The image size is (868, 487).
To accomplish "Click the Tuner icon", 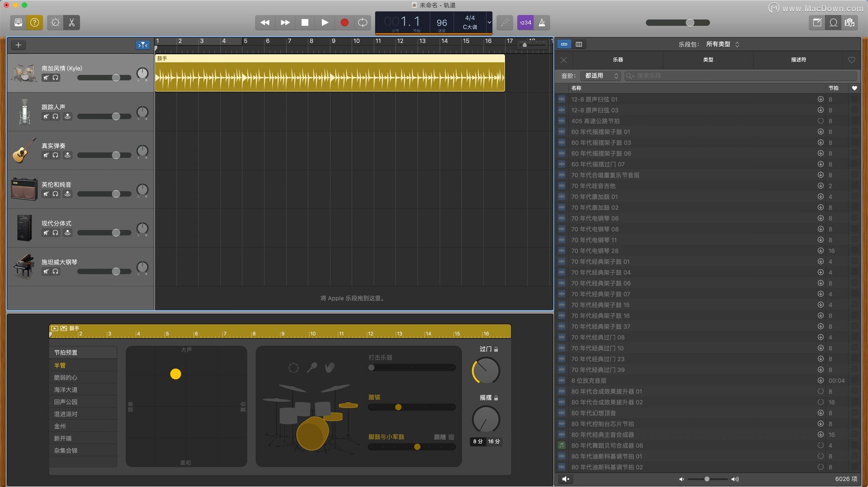I will click(505, 23).
